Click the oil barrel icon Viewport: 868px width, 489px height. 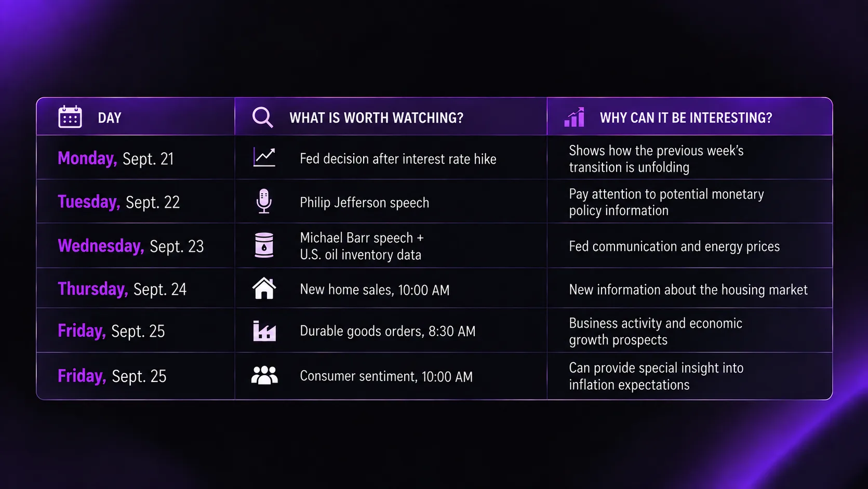click(x=264, y=245)
